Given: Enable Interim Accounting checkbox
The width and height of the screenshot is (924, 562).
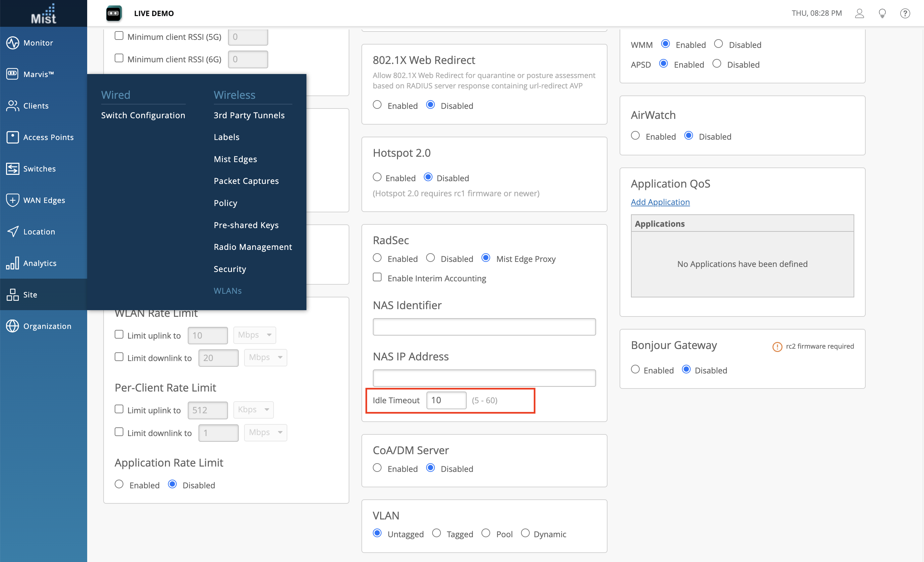Looking at the screenshot, I should [377, 277].
